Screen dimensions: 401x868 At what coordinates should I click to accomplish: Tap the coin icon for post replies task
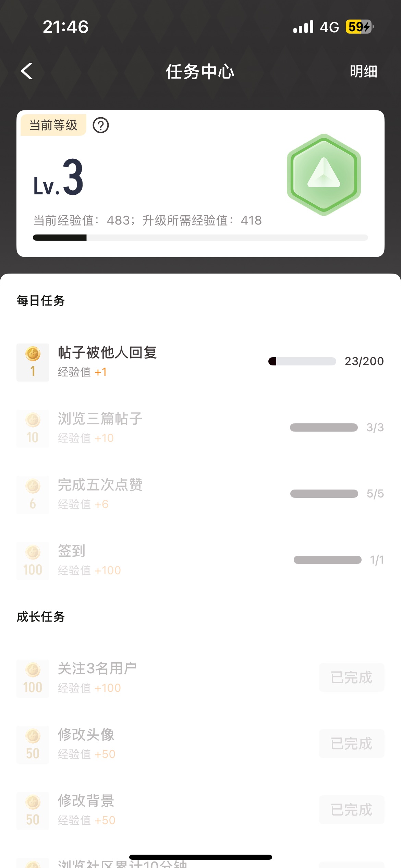coord(33,362)
